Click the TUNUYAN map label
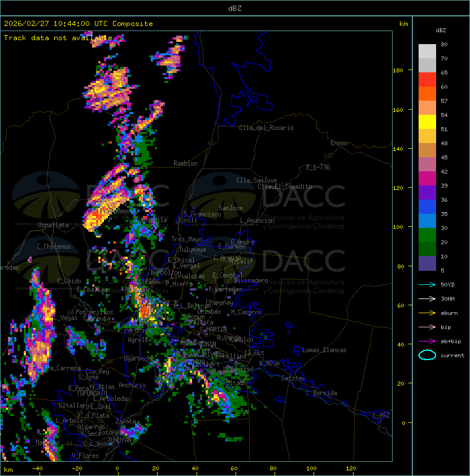Viewport: 470px width, 476px height. (x=120, y=440)
